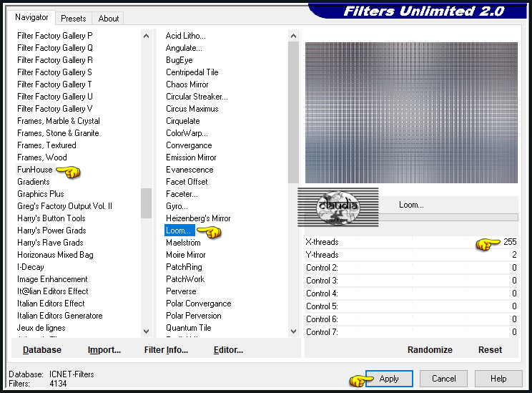Viewport: 532px width, 393px height.
Task: Select Filter Factory Gallery S
Action: [x=54, y=72]
